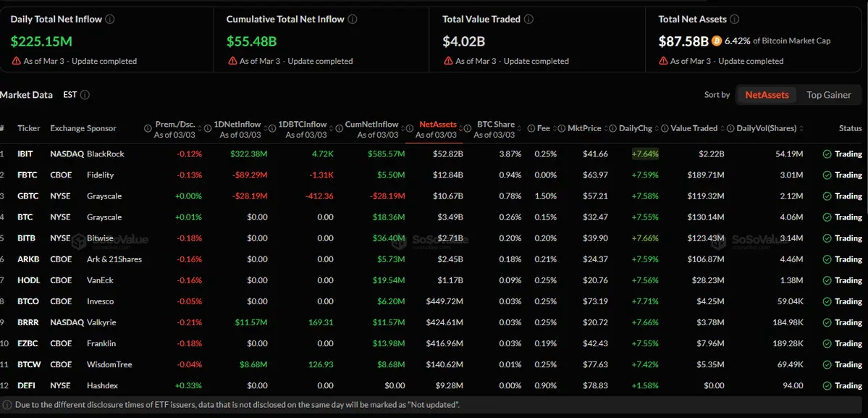Select the FBTC ticker
The width and height of the screenshot is (868, 418).
pyautogui.click(x=28, y=175)
